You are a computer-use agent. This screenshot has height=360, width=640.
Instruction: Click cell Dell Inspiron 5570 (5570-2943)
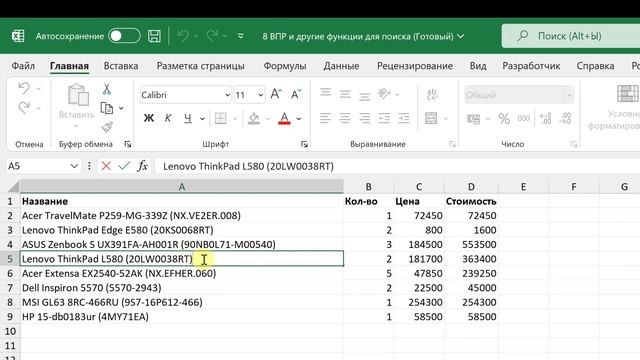(182, 288)
